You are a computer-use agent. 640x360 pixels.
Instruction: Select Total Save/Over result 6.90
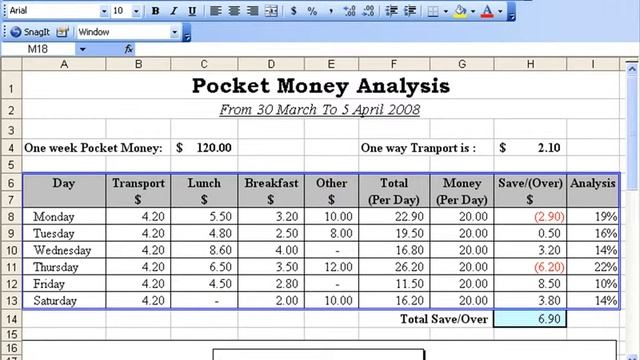click(530, 319)
